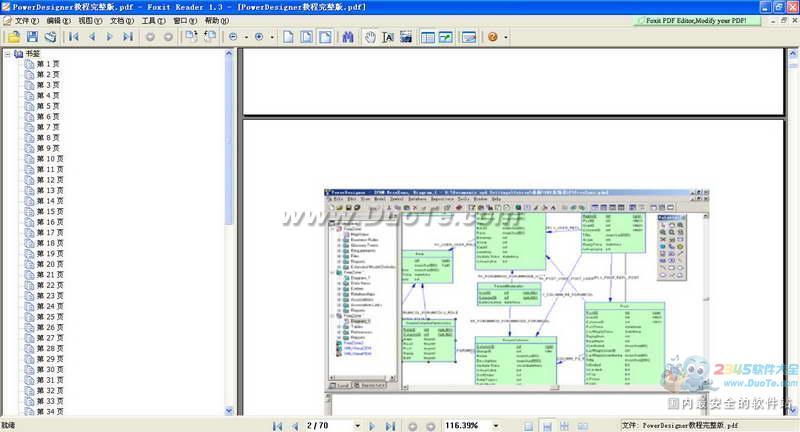
Task: Open the 文档 menu
Action: tap(122, 20)
